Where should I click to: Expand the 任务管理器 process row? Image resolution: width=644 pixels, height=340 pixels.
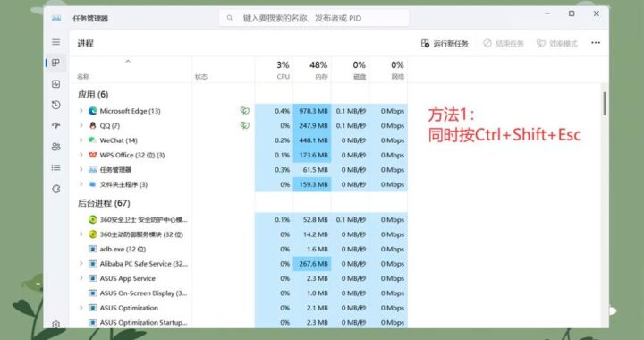click(x=80, y=170)
